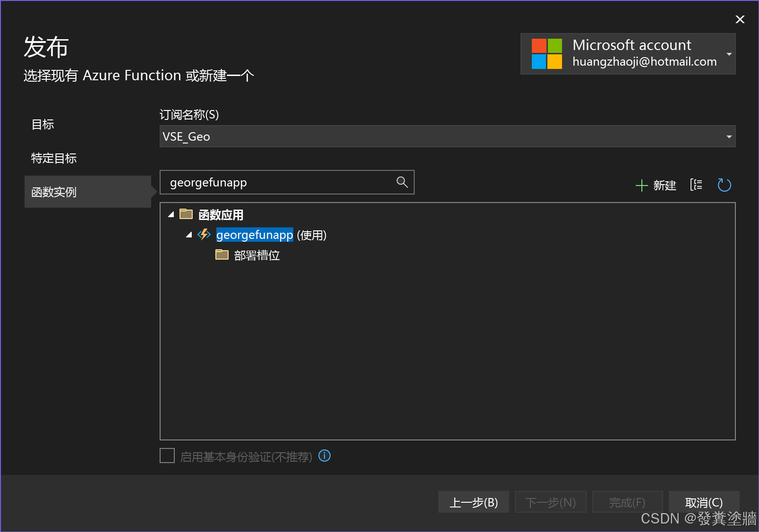The width and height of the screenshot is (759, 532).
Task: Collapse the 函数应用 tree node
Action: 171,214
